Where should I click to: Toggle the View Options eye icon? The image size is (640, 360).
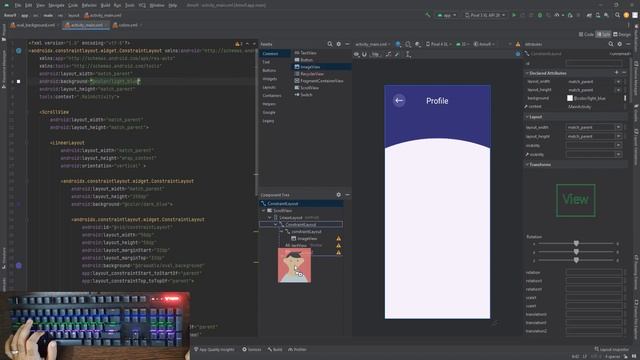(356, 54)
